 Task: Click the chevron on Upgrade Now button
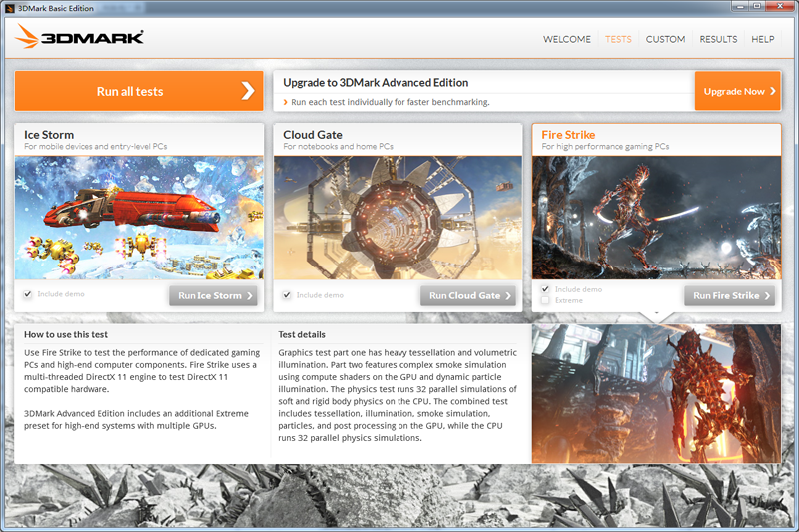pyautogui.click(x=772, y=92)
